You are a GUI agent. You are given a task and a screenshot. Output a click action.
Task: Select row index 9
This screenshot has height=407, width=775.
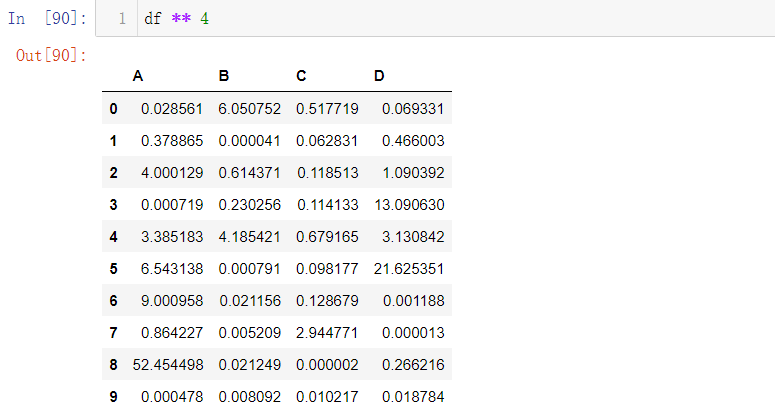[x=113, y=397]
